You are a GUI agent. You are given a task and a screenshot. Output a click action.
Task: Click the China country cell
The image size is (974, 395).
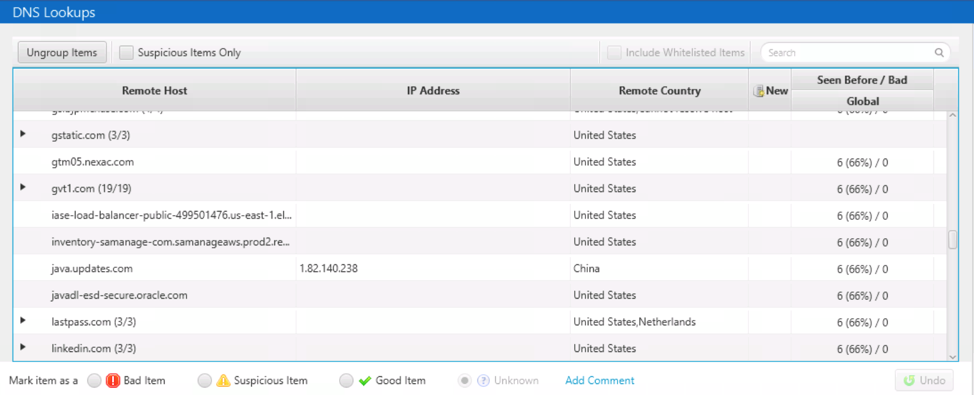click(586, 269)
